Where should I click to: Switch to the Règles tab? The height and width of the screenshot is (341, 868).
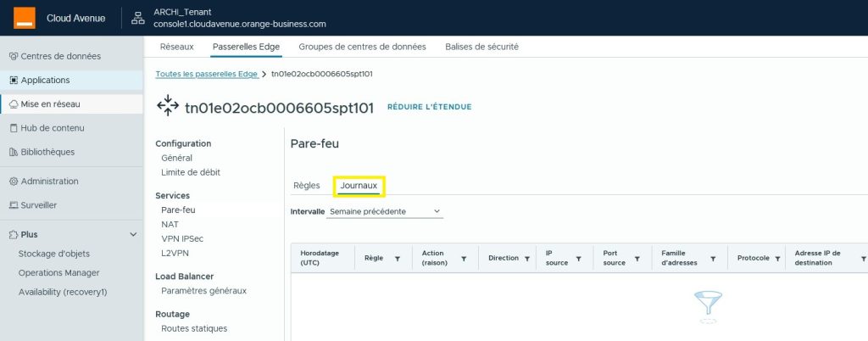[x=306, y=185]
